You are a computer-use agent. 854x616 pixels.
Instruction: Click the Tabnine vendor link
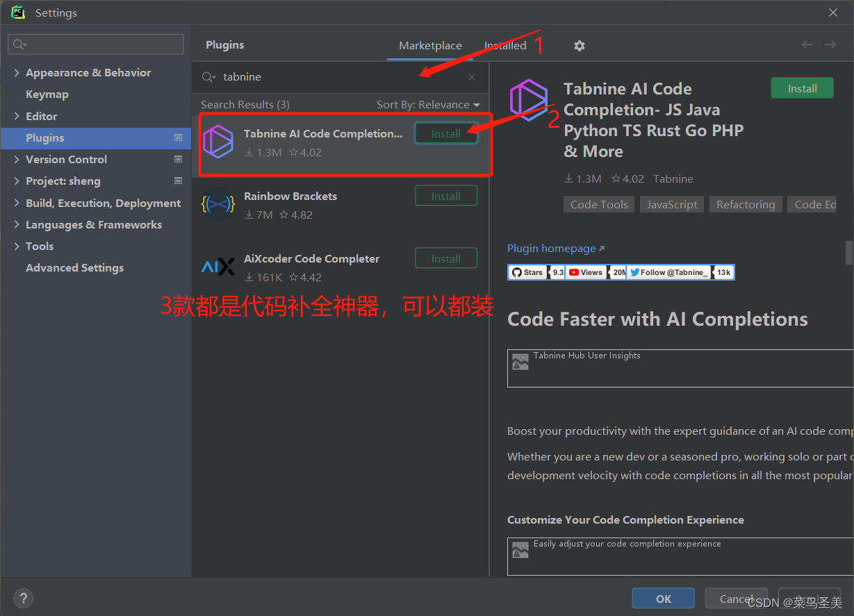[x=673, y=178]
